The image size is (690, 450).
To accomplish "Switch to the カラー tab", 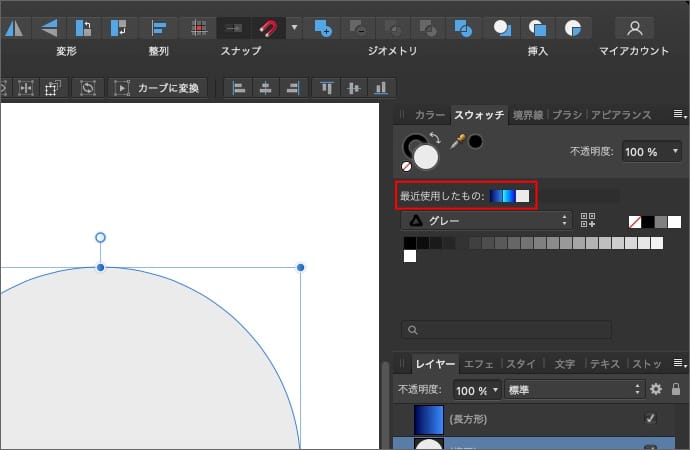I will coord(429,115).
